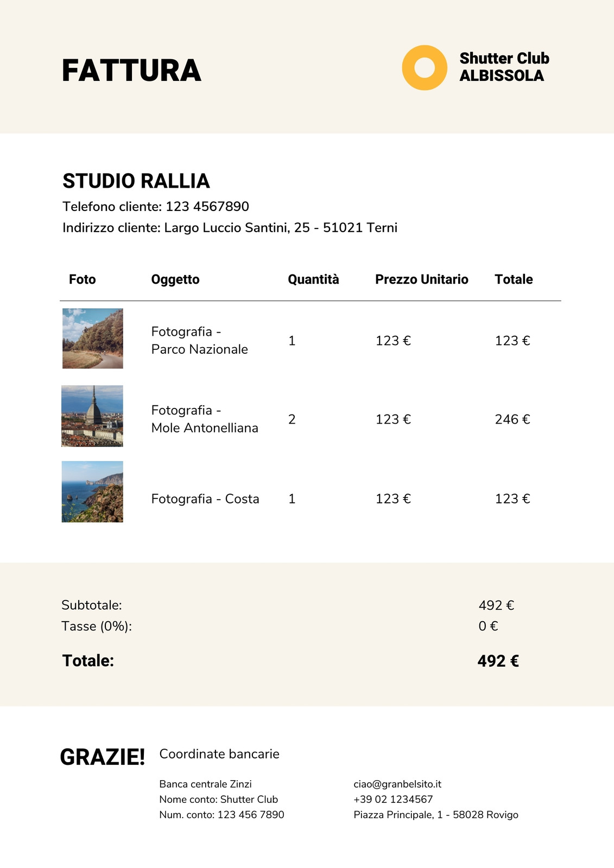Click the client address line with Terni

pyautogui.click(x=230, y=228)
